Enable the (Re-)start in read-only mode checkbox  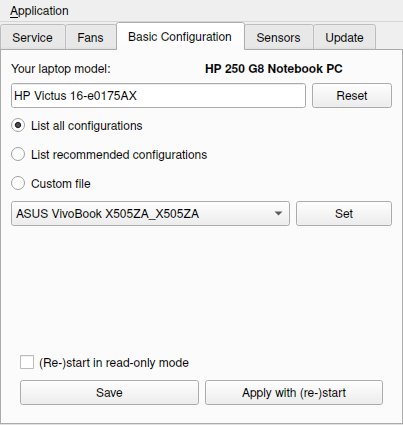click(x=27, y=362)
